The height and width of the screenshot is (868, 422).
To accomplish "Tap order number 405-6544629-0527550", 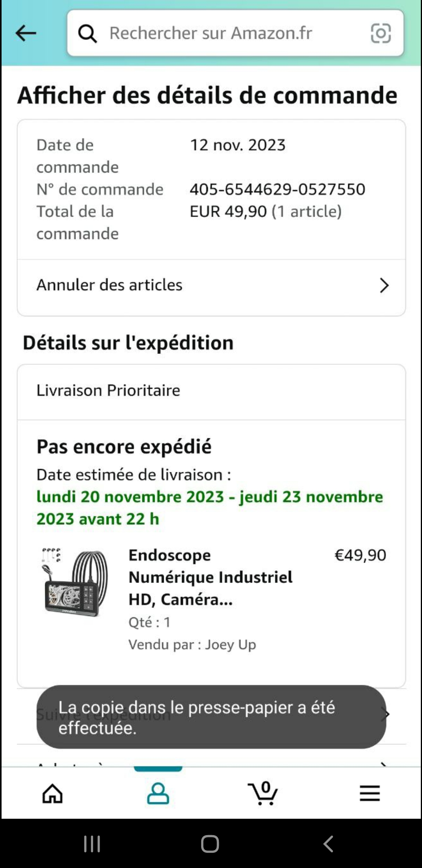I will tap(277, 189).
